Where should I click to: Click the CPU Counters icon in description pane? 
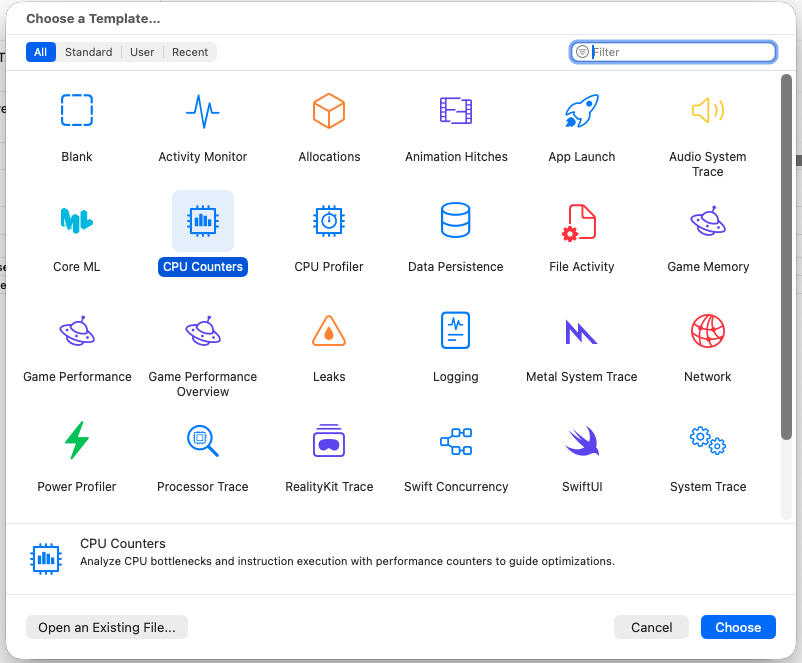pyautogui.click(x=46, y=559)
